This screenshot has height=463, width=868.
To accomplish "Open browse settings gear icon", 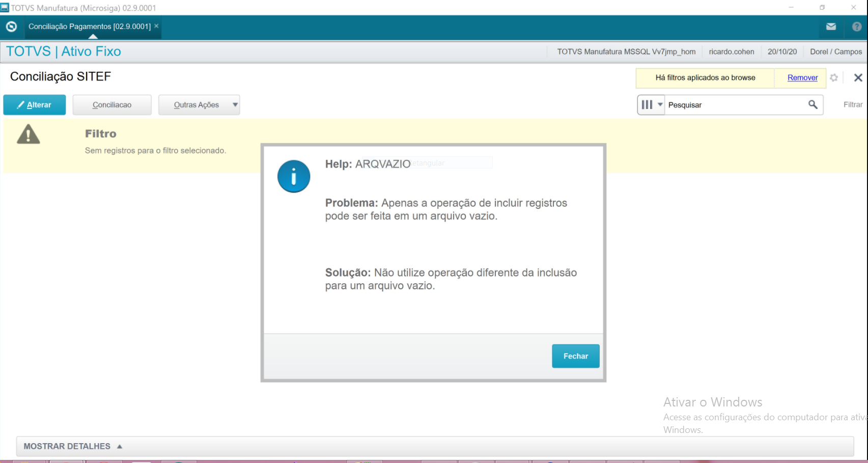I will pos(834,77).
